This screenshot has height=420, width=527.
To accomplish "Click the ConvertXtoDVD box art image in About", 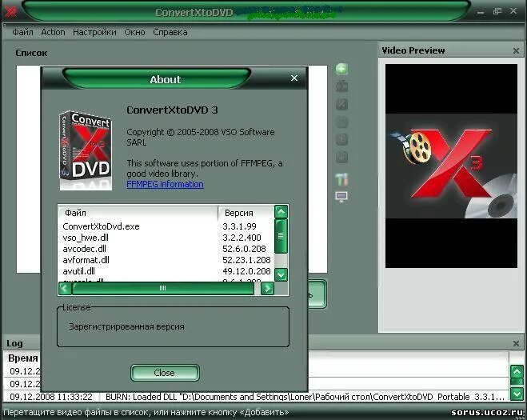I will click(x=86, y=150).
